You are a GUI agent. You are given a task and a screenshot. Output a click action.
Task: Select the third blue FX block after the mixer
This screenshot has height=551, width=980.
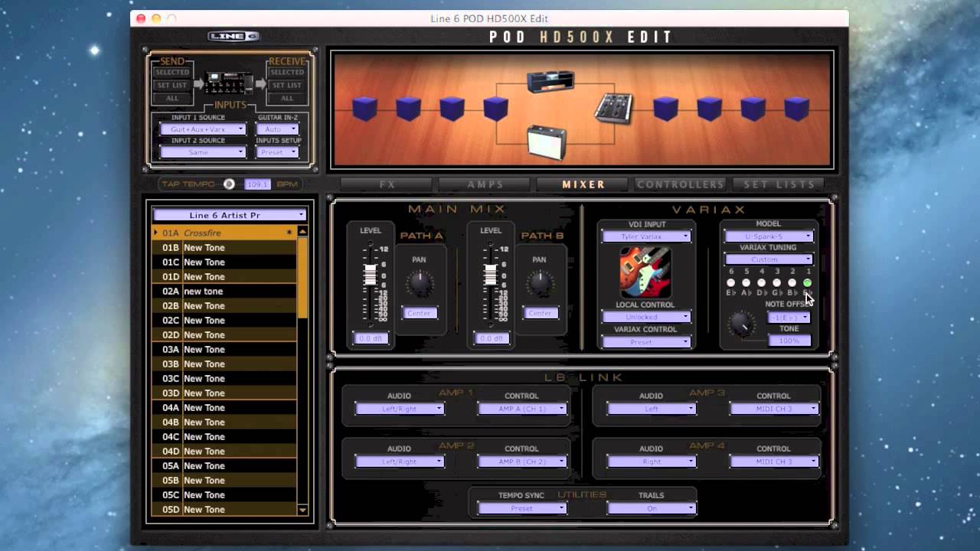(753, 109)
